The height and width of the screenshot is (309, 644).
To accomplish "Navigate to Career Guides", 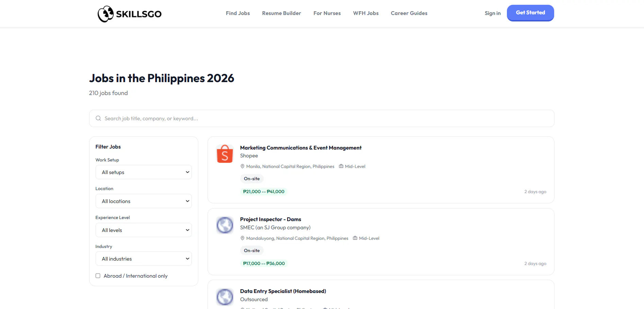I will coord(409,13).
